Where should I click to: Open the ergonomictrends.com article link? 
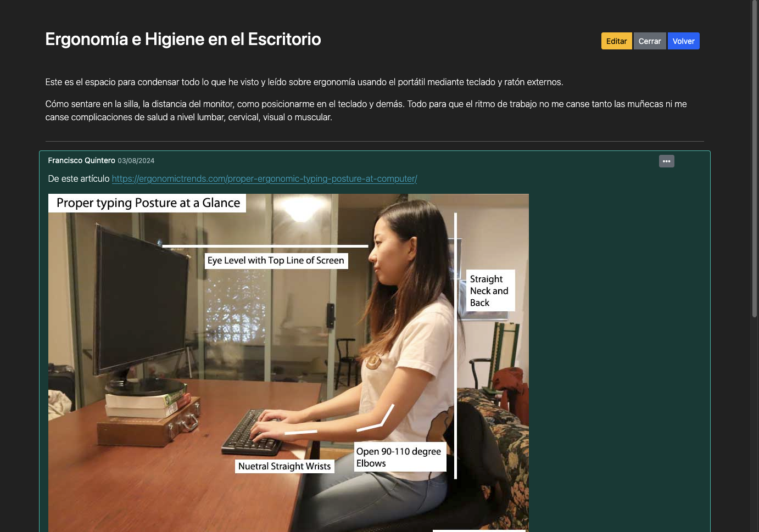pos(264,178)
